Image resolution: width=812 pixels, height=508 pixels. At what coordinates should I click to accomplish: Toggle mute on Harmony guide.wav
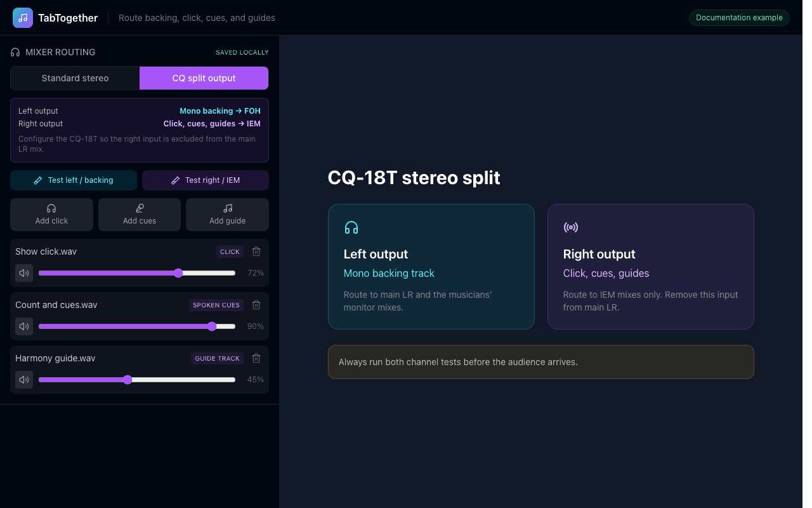coord(24,380)
